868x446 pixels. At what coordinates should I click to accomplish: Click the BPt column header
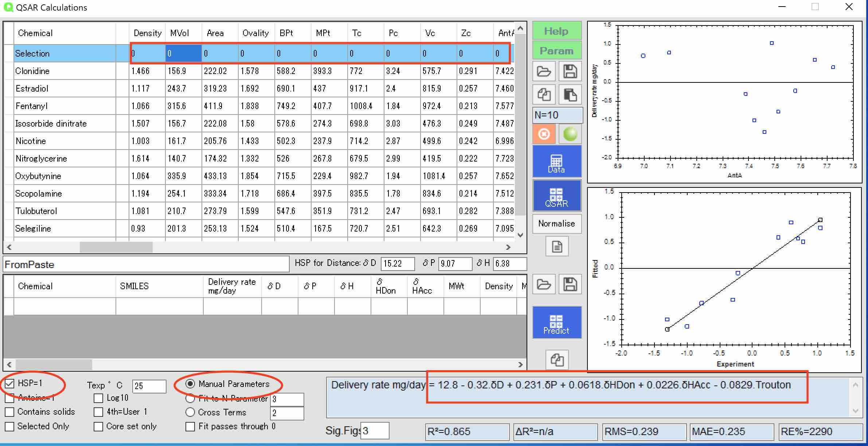pos(293,33)
